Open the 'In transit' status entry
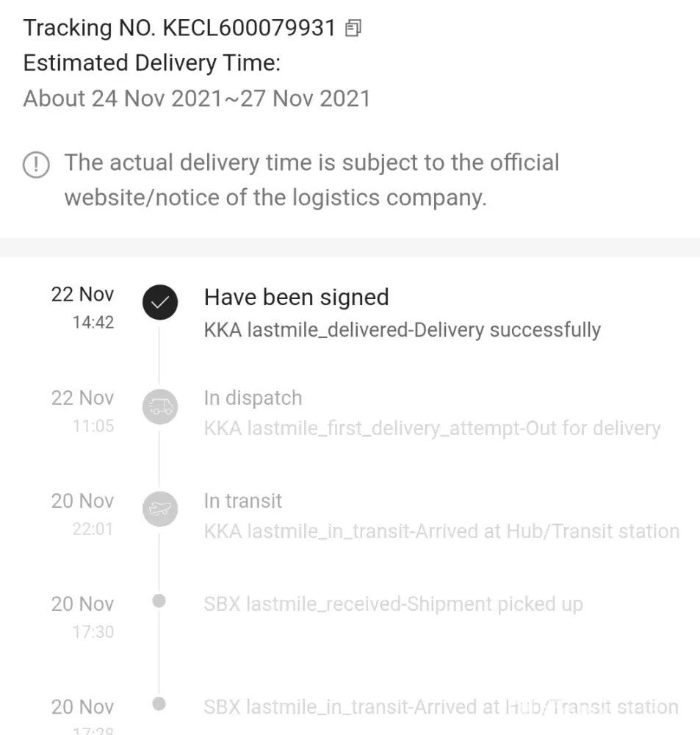700x735 pixels. pos(242,501)
